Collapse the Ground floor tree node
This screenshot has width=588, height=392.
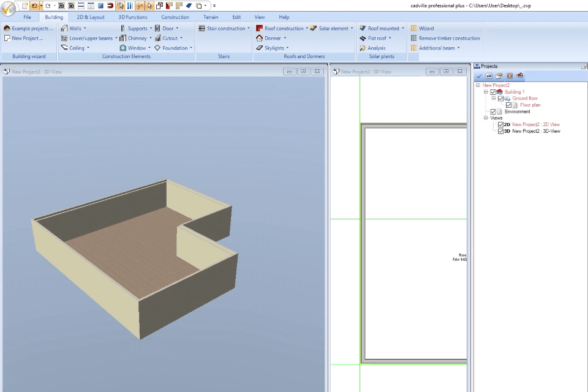(x=494, y=98)
